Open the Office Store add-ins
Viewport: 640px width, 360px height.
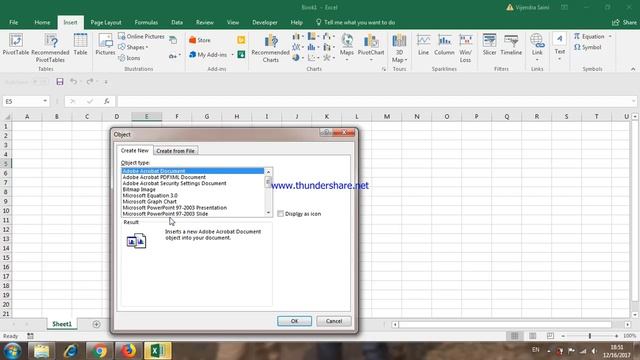click(x=200, y=40)
